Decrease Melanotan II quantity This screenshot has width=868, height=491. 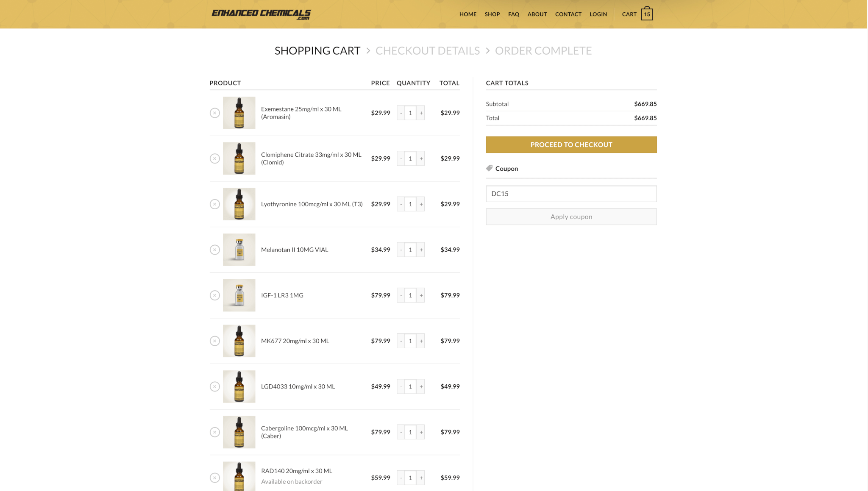tap(401, 250)
